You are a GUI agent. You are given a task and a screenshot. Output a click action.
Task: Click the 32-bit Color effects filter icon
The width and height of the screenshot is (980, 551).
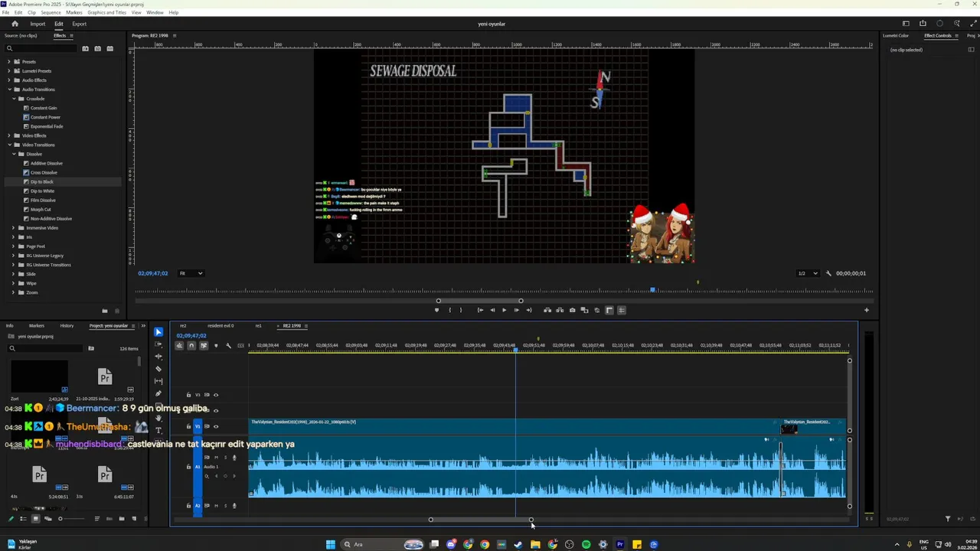point(97,48)
